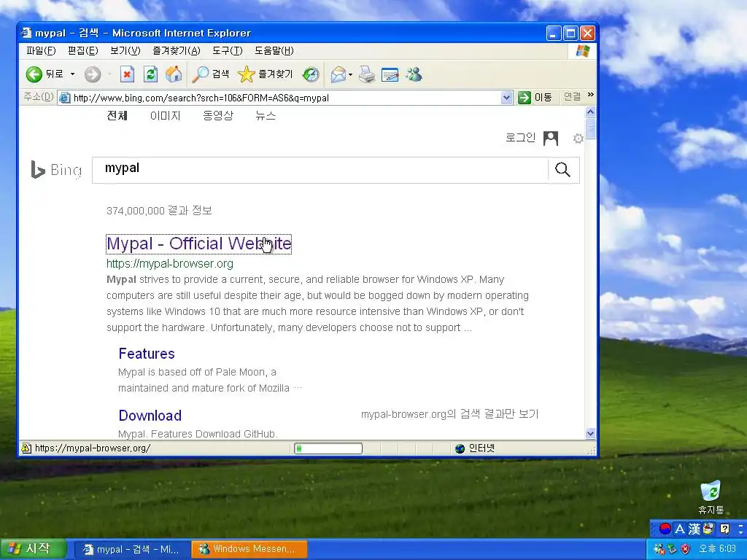Click the taskbar clock showing 오후 6:03

coord(717,549)
